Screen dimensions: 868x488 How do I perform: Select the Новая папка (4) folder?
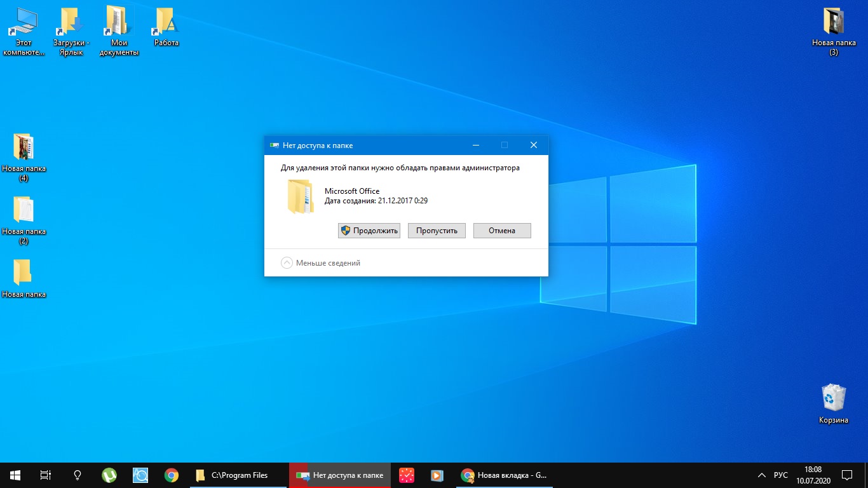coord(24,158)
